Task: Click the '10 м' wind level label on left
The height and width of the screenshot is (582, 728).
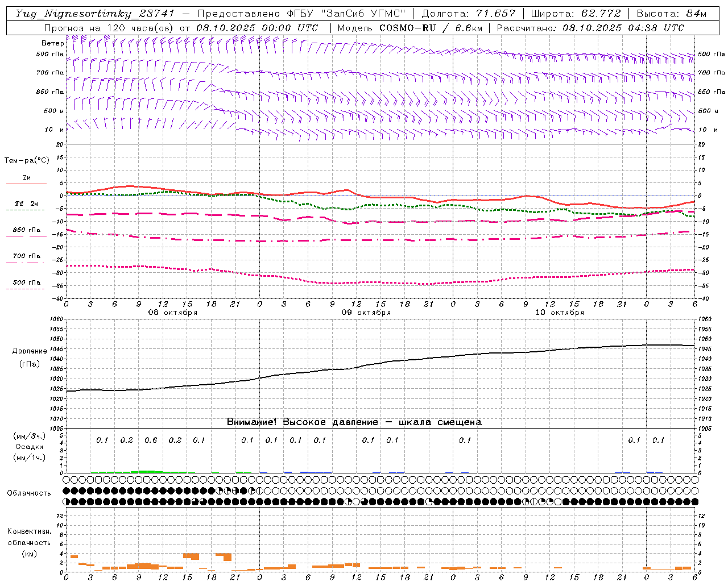Action: [54, 130]
